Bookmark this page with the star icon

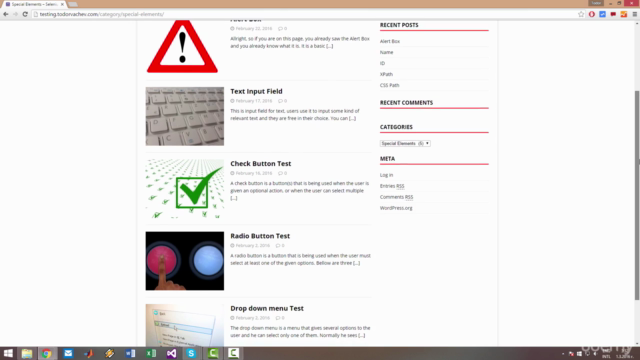pyautogui.click(x=581, y=14)
